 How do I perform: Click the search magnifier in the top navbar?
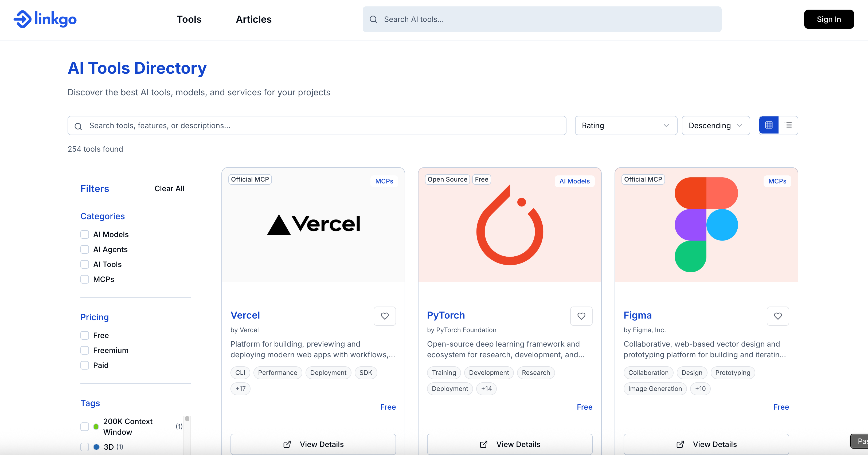[373, 19]
